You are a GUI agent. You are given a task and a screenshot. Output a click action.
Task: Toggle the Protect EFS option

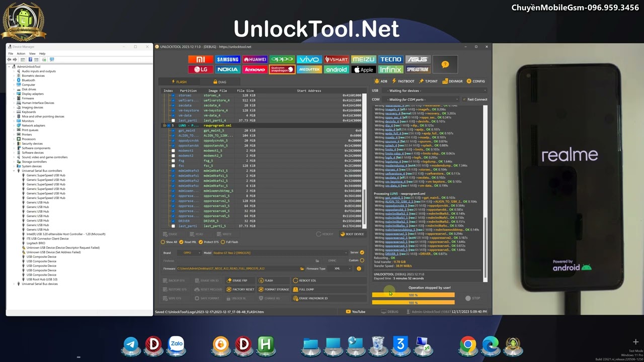click(208, 242)
